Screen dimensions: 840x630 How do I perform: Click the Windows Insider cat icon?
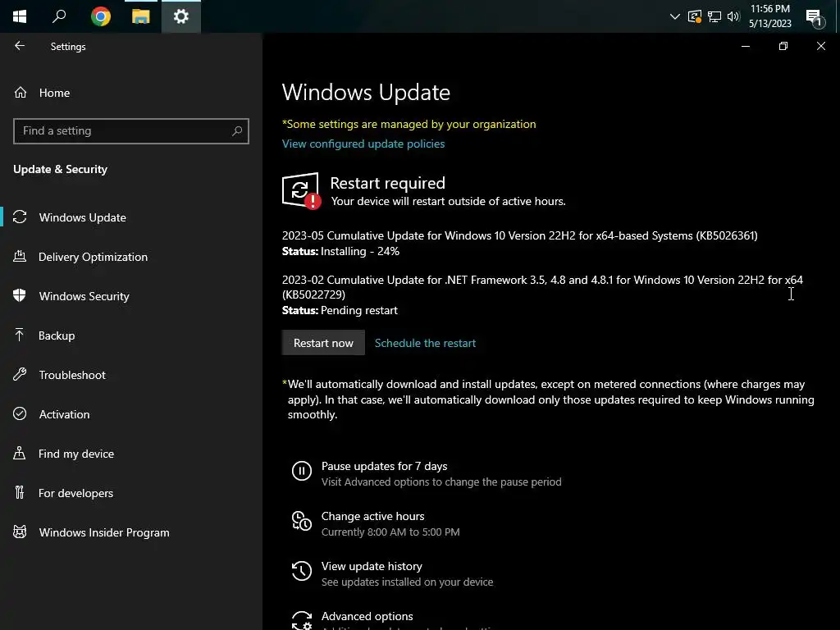pos(20,532)
